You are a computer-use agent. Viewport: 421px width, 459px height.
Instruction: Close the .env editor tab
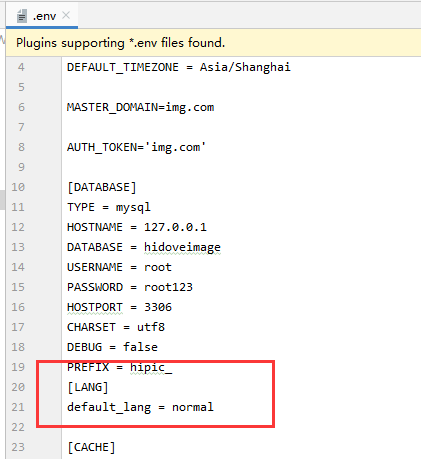click(66, 15)
